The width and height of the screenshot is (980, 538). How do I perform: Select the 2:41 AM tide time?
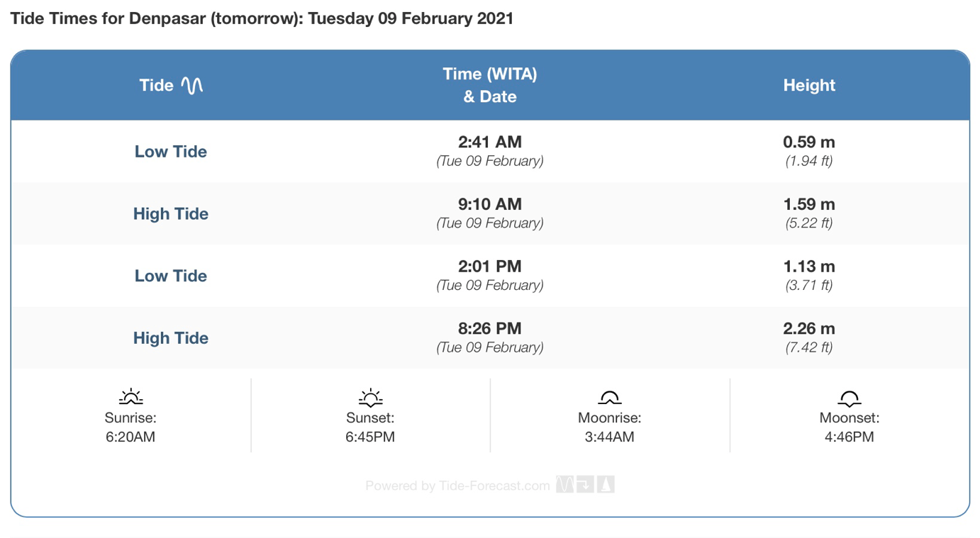pyautogui.click(x=490, y=142)
